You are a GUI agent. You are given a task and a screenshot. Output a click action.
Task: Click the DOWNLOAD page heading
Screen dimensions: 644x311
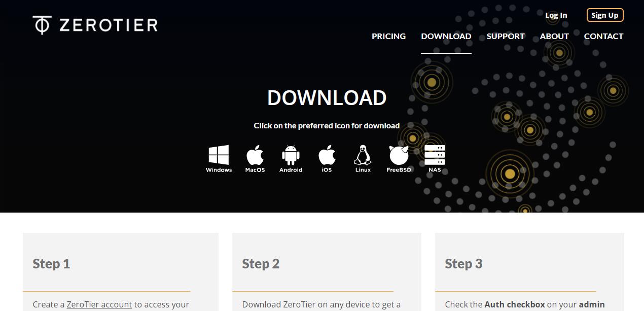point(327,98)
